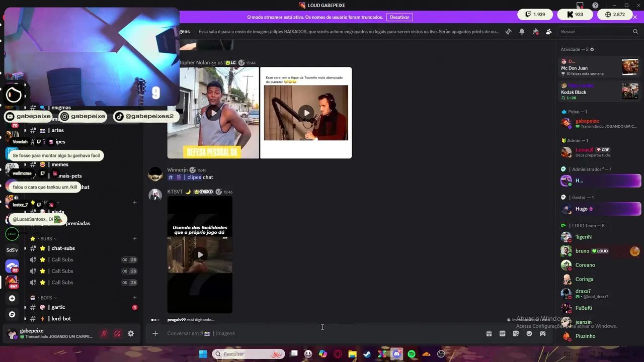Open the GIF picker

pyautogui.click(x=502, y=333)
